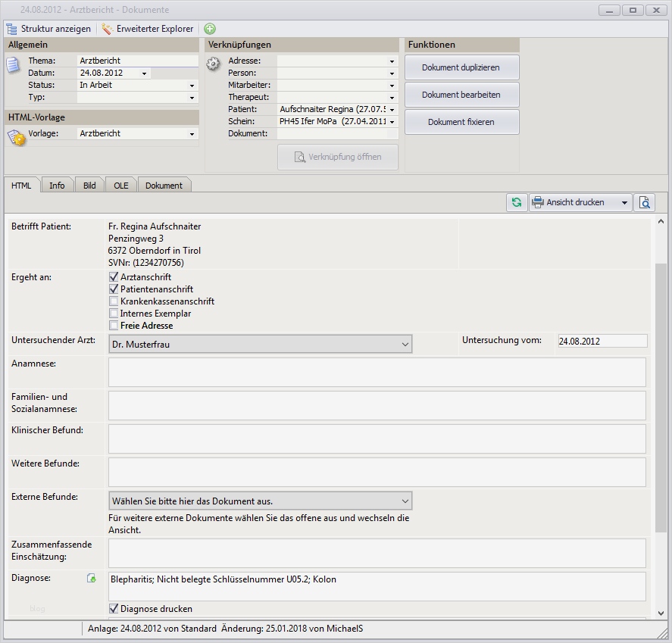
Task: Expand the Untersuchender Arzt dropdown
Action: click(405, 344)
